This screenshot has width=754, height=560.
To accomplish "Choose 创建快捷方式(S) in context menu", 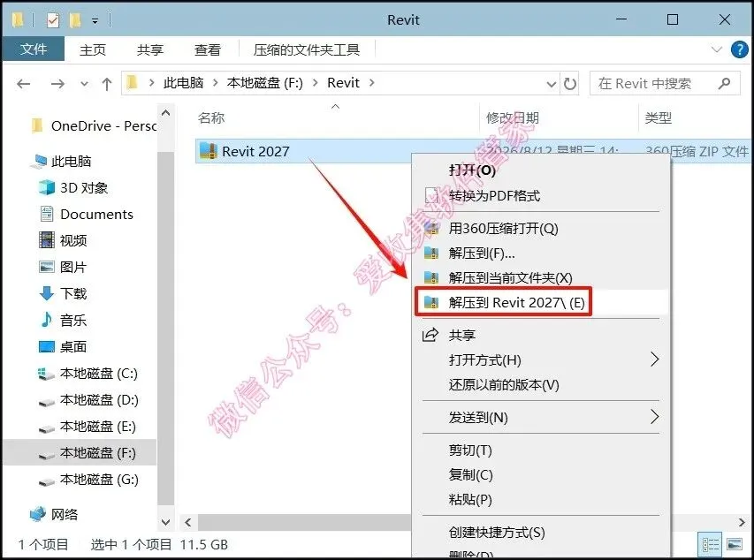I will pos(541,533).
